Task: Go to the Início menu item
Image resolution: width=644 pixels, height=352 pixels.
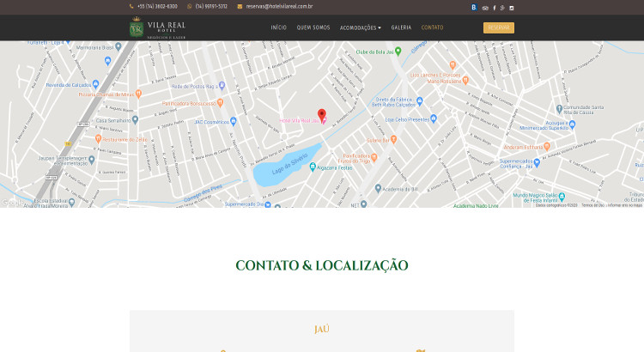Action: pos(278,27)
